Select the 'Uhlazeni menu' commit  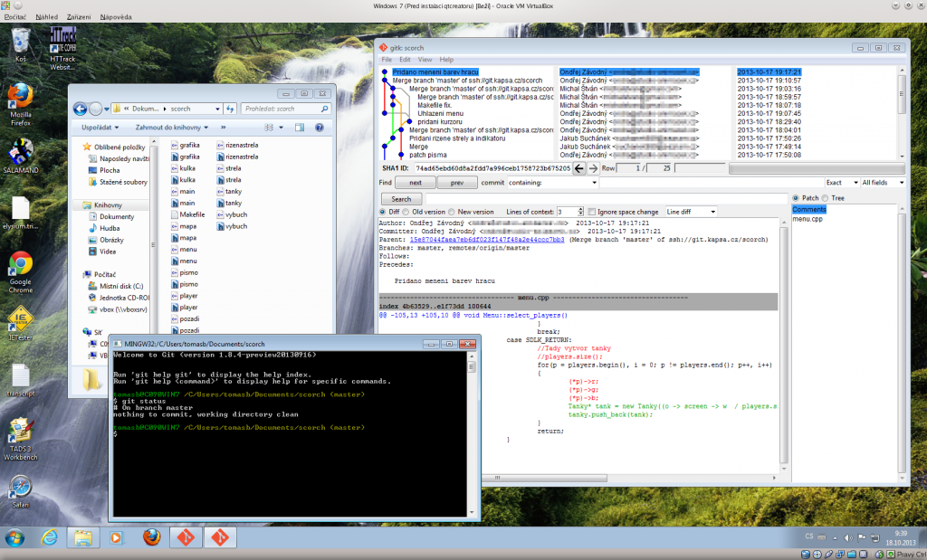tap(440, 113)
